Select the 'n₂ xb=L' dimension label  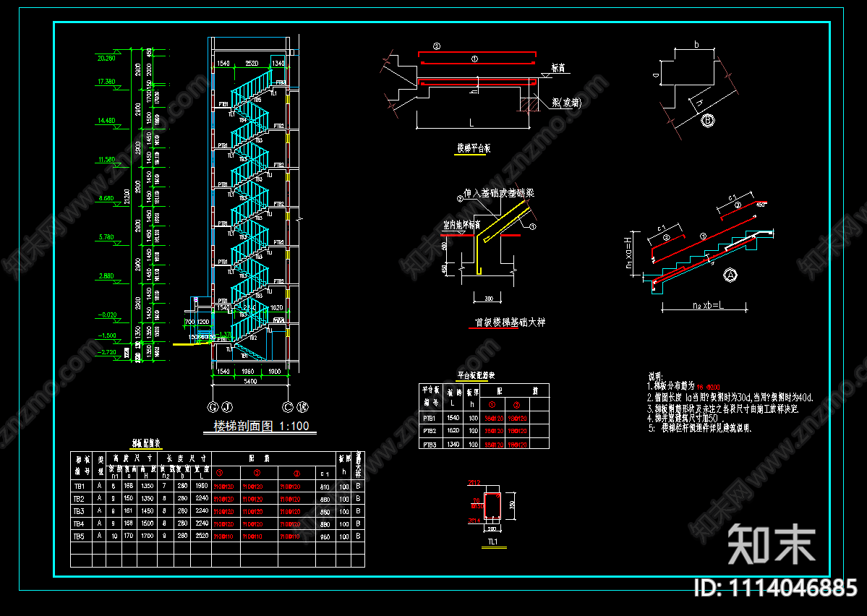709,305
